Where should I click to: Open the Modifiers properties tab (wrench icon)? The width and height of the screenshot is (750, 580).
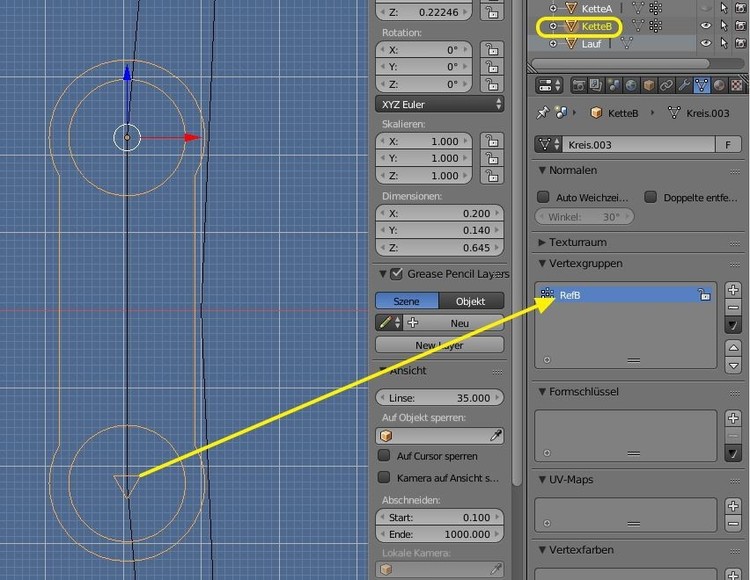click(x=684, y=86)
